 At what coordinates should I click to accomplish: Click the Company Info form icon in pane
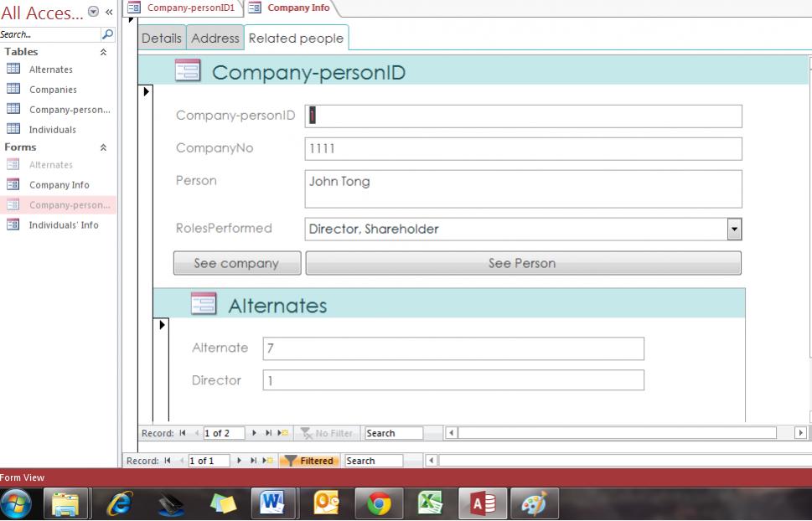13,184
